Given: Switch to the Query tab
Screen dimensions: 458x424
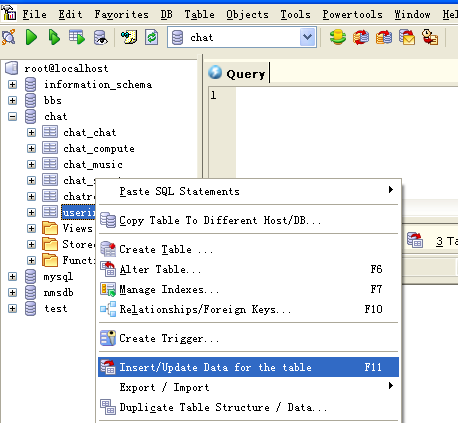Looking at the screenshot, I should [237, 73].
